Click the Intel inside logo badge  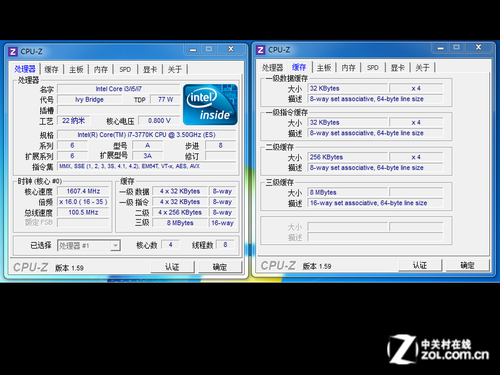(210, 105)
